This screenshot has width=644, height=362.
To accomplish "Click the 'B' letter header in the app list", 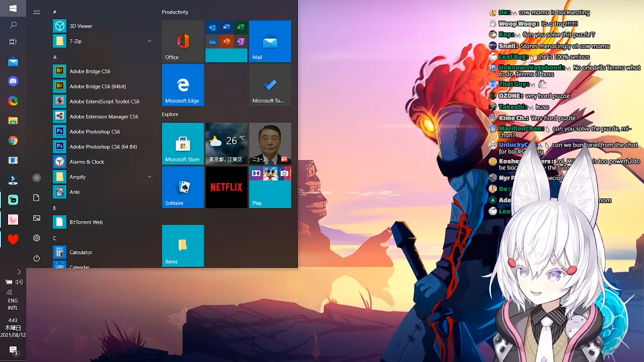I will [x=55, y=208].
